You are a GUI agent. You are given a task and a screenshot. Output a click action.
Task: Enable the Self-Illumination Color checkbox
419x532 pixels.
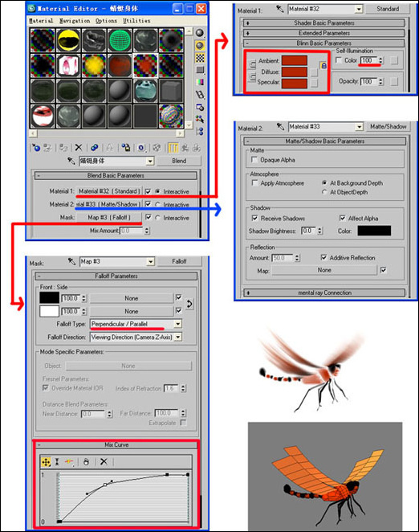[339, 60]
